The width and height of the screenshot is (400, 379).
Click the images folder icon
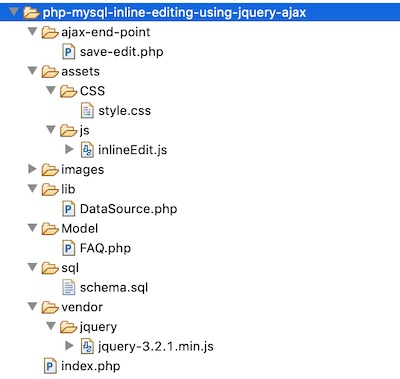pyautogui.click(x=50, y=170)
